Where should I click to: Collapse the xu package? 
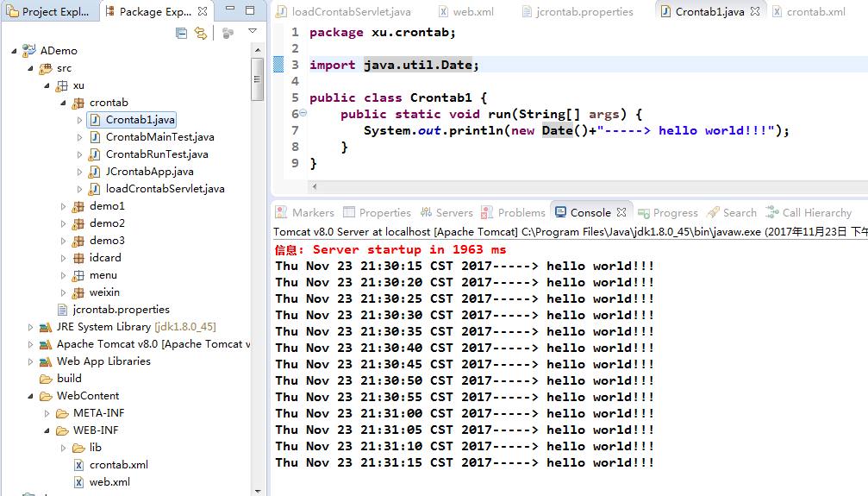point(47,85)
